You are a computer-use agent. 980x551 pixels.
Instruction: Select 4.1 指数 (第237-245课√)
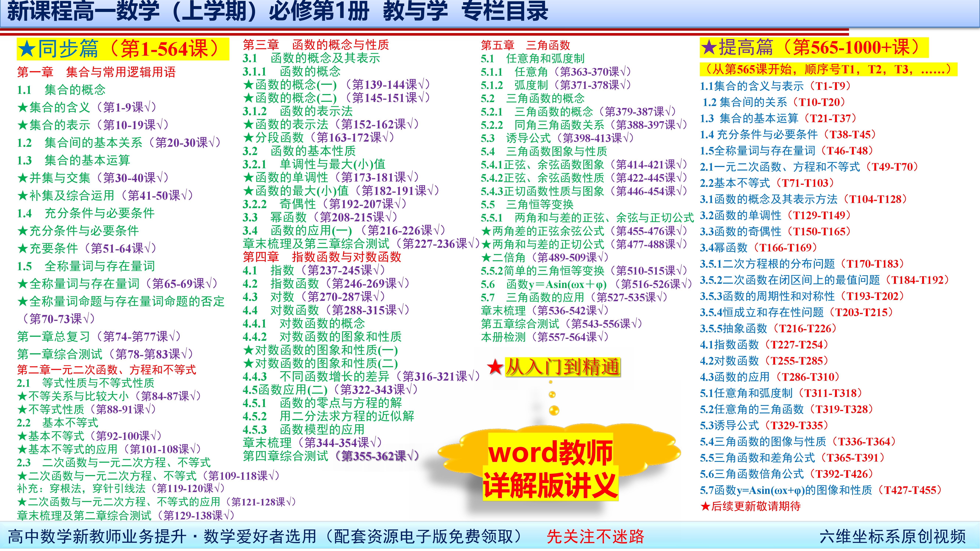pyautogui.click(x=314, y=270)
